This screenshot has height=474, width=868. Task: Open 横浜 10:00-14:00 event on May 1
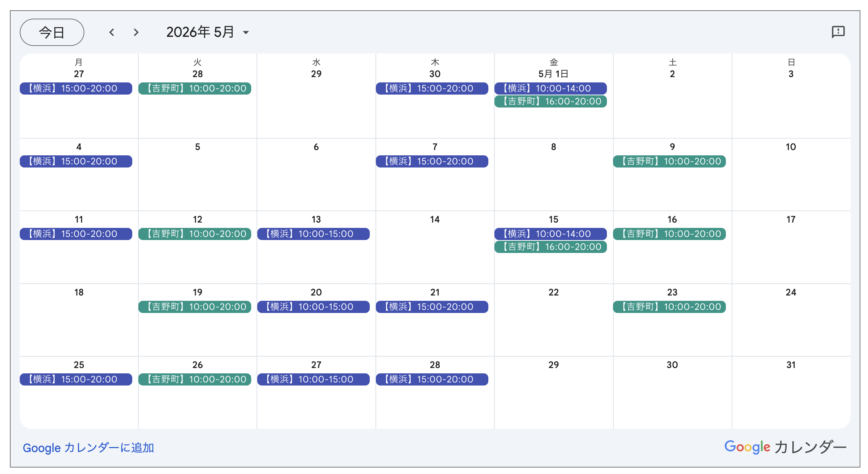pyautogui.click(x=550, y=88)
